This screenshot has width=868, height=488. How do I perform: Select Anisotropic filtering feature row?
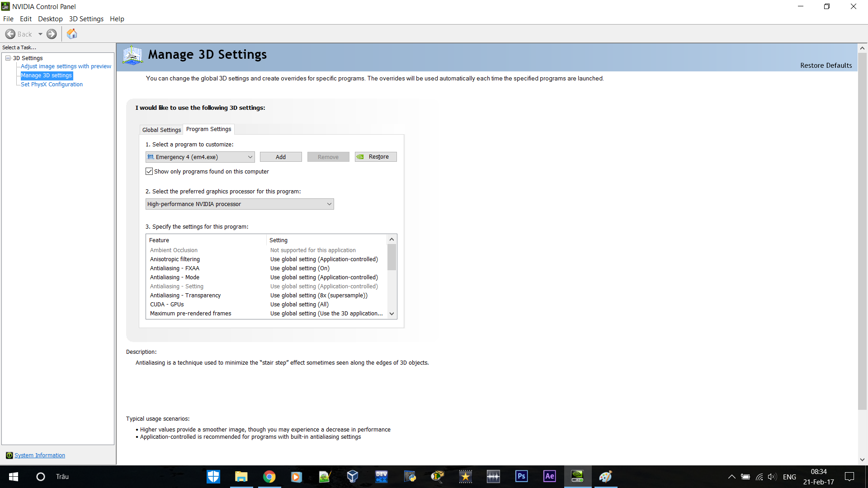(x=266, y=259)
